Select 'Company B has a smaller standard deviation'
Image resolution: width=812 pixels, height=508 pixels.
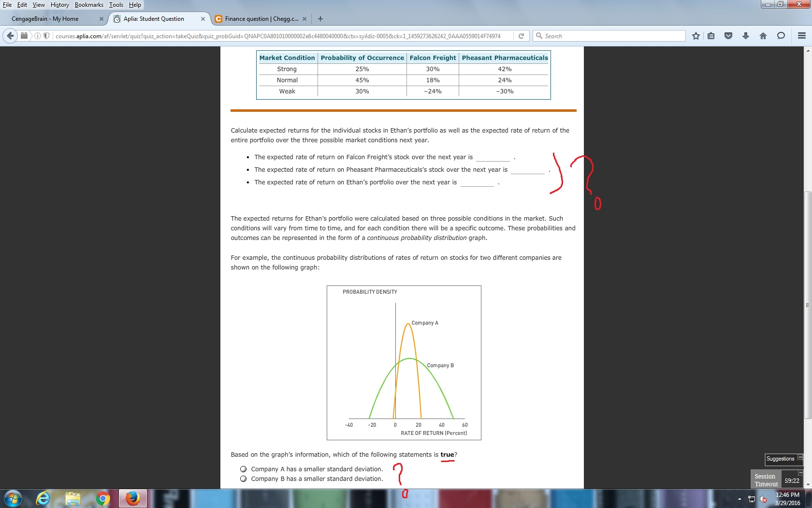click(x=244, y=478)
